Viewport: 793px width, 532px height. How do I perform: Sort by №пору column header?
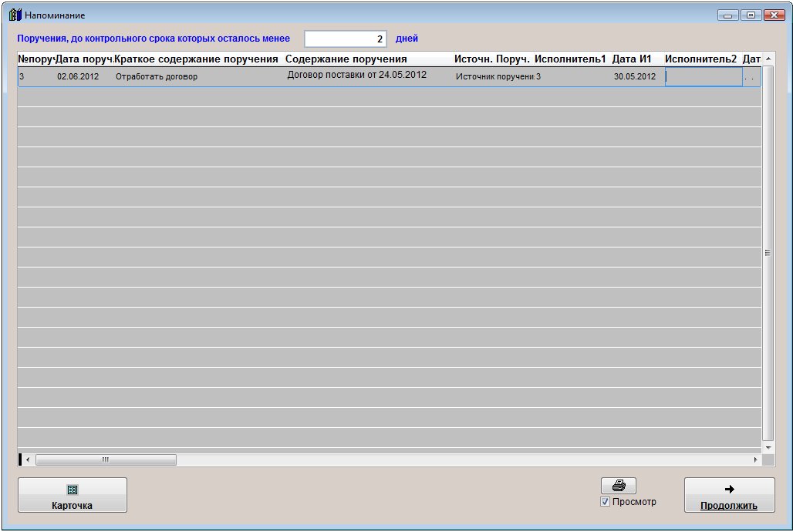(36, 59)
